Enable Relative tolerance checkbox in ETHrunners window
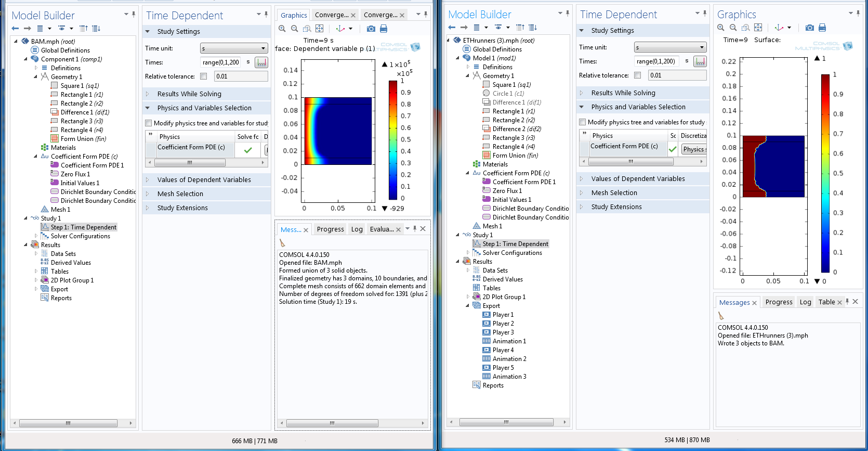Image resolution: width=868 pixels, height=451 pixels. point(638,75)
